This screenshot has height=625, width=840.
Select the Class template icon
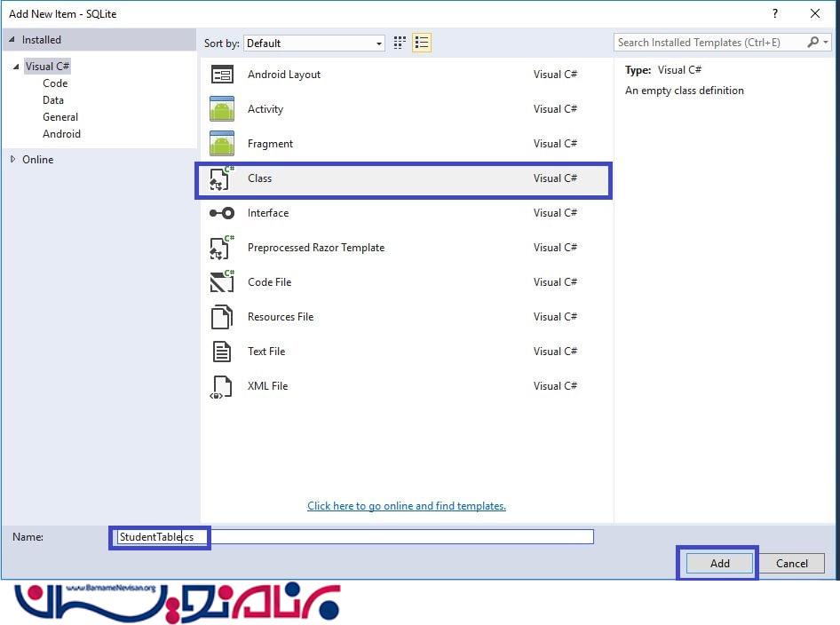tap(221, 178)
